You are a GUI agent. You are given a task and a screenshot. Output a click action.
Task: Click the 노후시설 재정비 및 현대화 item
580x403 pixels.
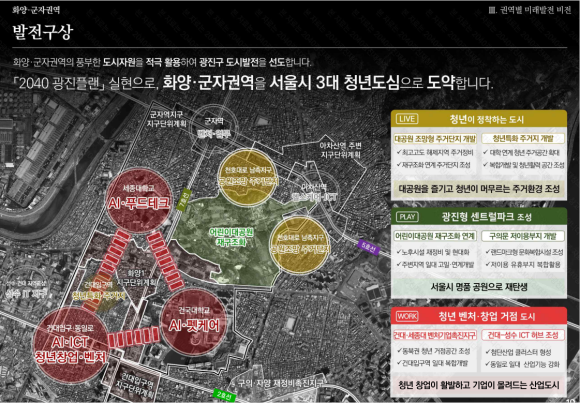click(433, 252)
